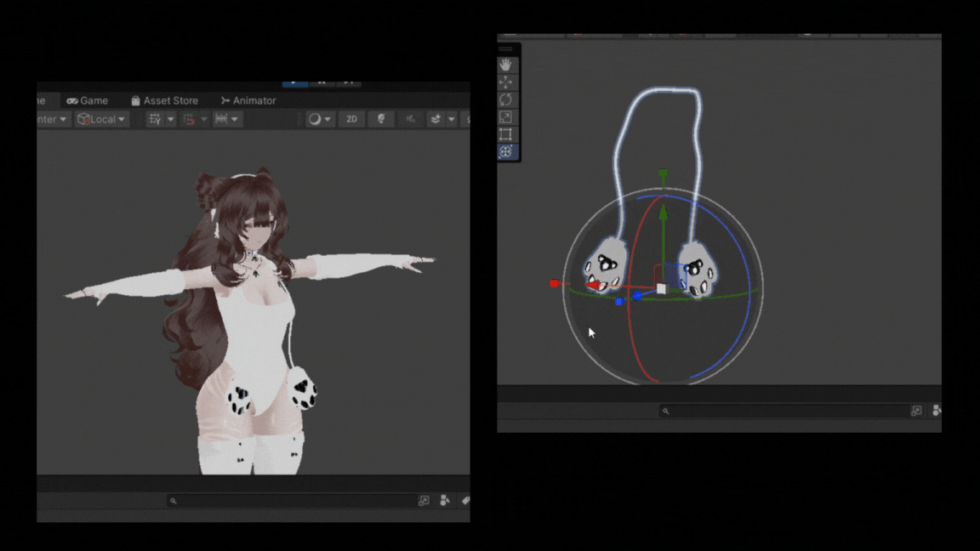Click the left project search field
This screenshot has width=980, height=551.
293,501
